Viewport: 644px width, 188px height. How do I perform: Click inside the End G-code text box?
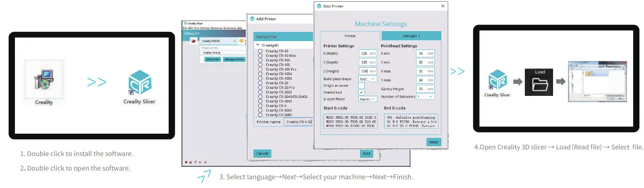pyautogui.click(x=411, y=120)
